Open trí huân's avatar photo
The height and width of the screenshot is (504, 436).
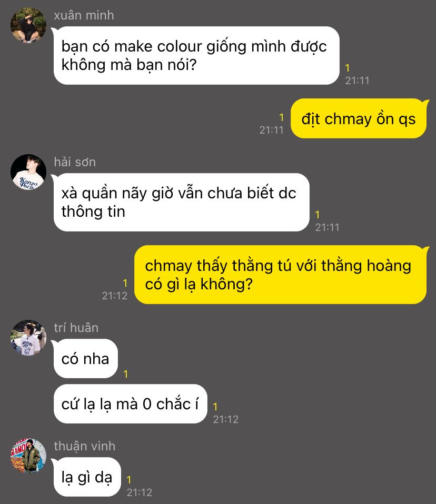(28, 338)
